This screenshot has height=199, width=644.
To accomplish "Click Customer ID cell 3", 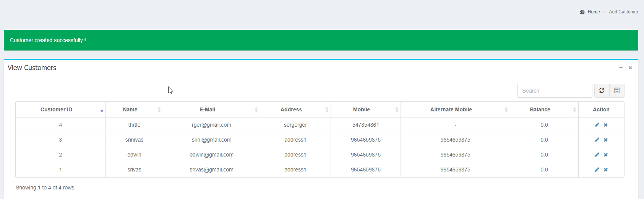I will click(x=60, y=140).
